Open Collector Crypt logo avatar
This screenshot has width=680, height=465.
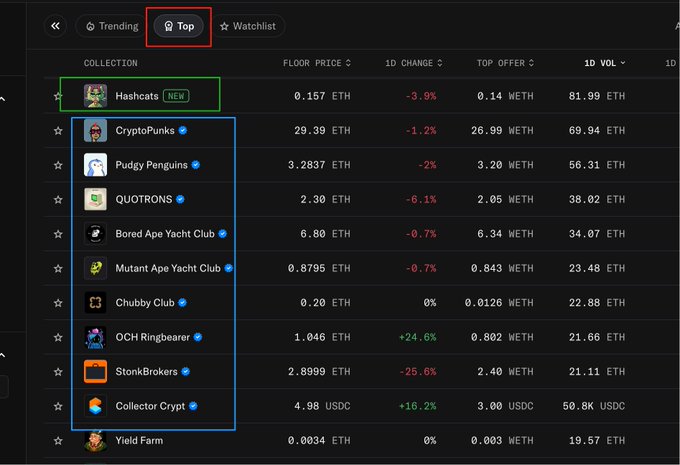coord(95,406)
